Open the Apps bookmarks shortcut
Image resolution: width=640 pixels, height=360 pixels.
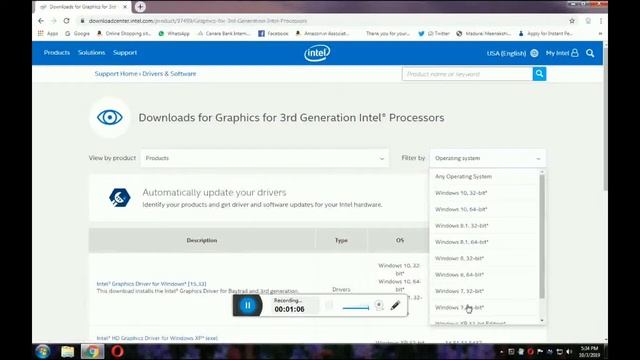[x=48, y=33]
